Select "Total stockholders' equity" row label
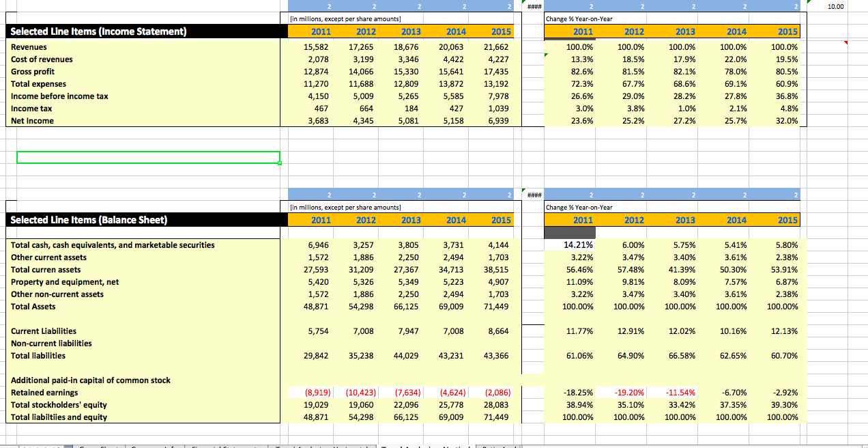Image resolution: width=868 pixels, height=448 pixels. pos(59,405)
